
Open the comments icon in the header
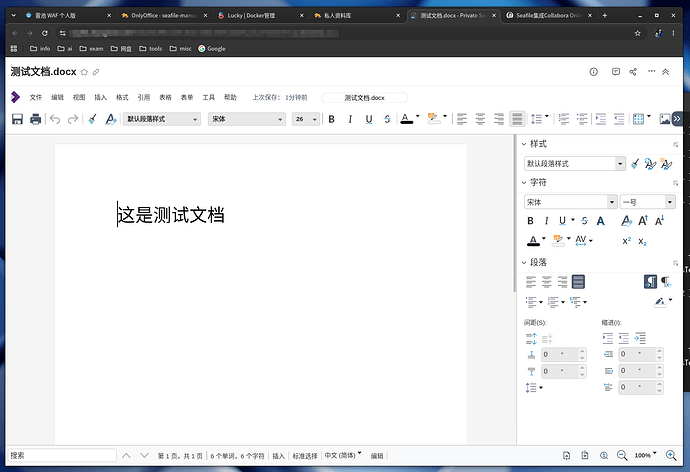616,72
